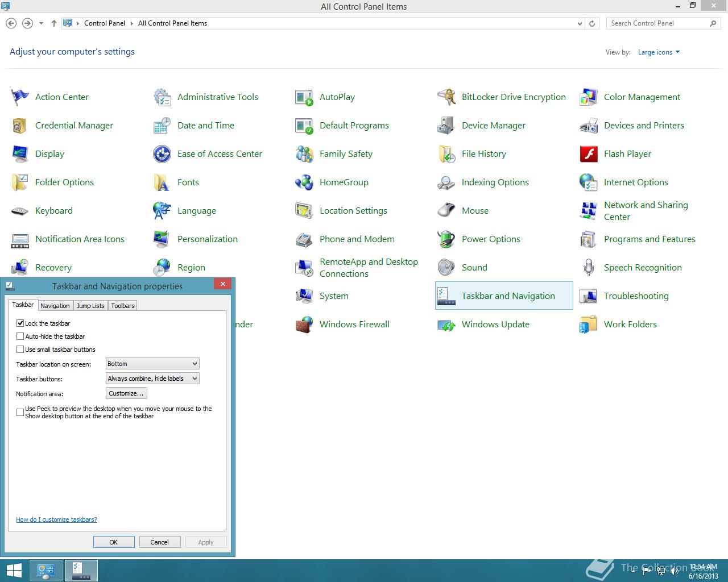Expand address bar history dropdown arrow
Image resolution: width=728 pixels, height=582 pixels.
pyautogui.click(x=580, y=23)
